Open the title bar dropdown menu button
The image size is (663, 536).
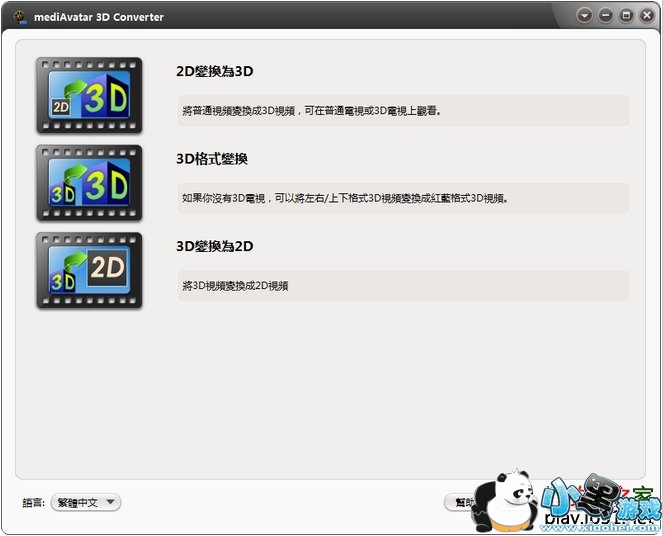click(x=584, y=16)
